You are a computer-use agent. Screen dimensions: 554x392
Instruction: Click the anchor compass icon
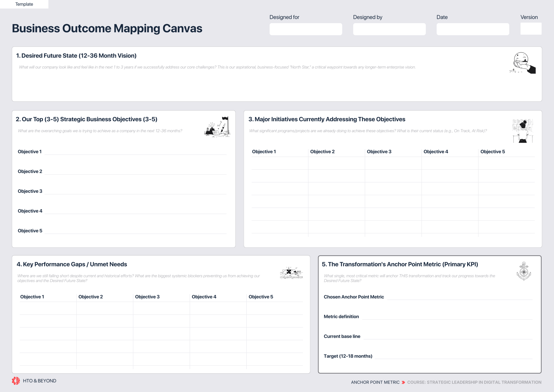(x=524, y=271)
